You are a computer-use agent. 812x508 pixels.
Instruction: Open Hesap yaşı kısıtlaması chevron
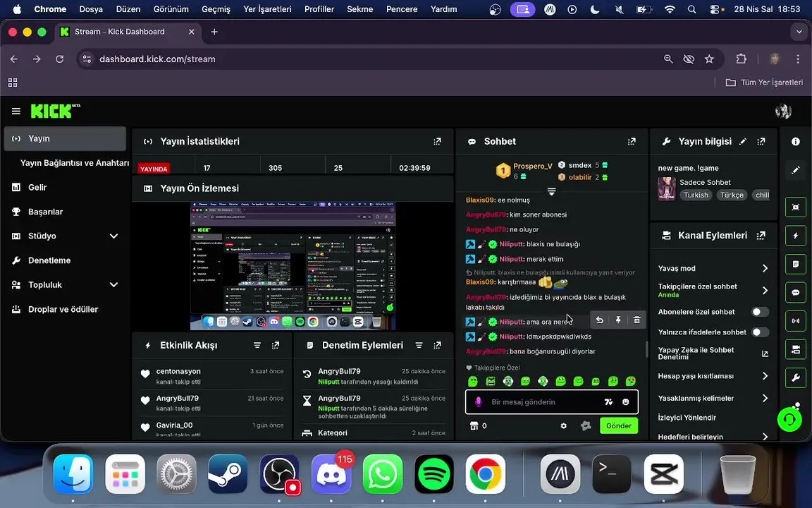pyautogui.click(x=765, y=376)
